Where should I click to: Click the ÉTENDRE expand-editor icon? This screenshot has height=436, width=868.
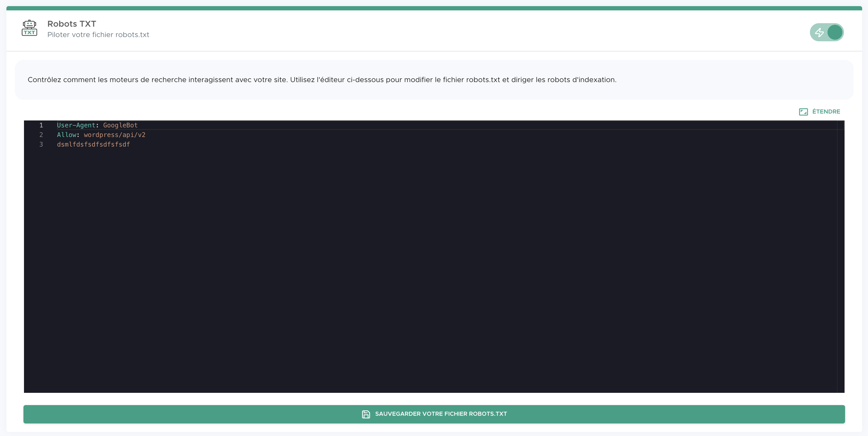pos(803,112)
